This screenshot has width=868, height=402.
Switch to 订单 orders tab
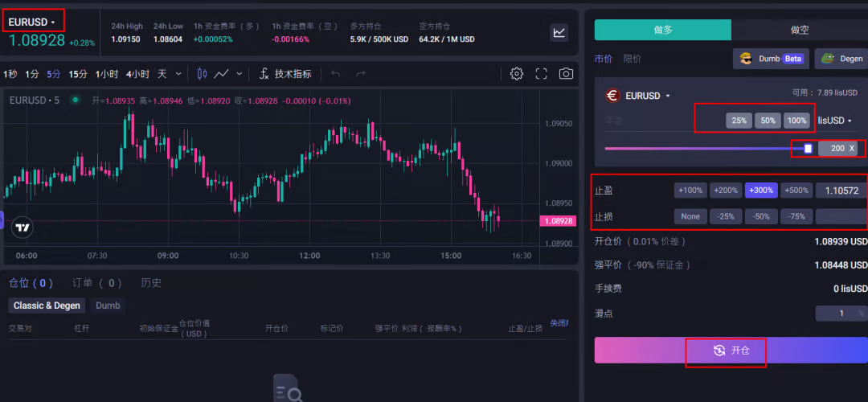96,283
